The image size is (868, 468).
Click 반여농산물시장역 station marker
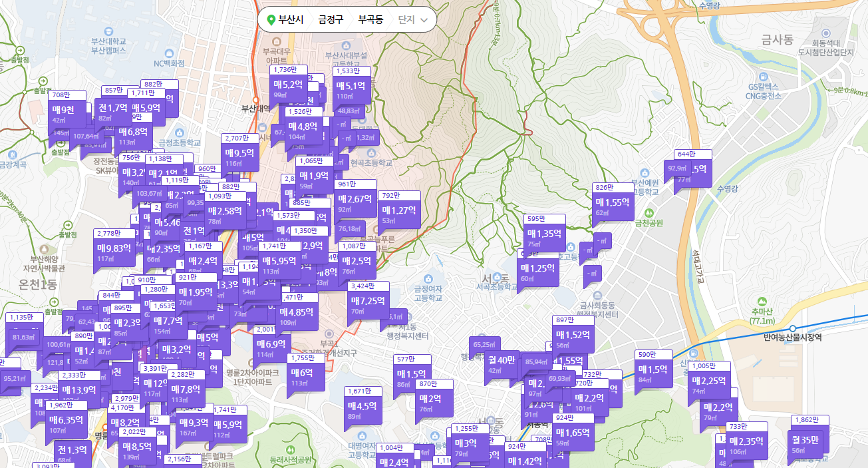792,328
